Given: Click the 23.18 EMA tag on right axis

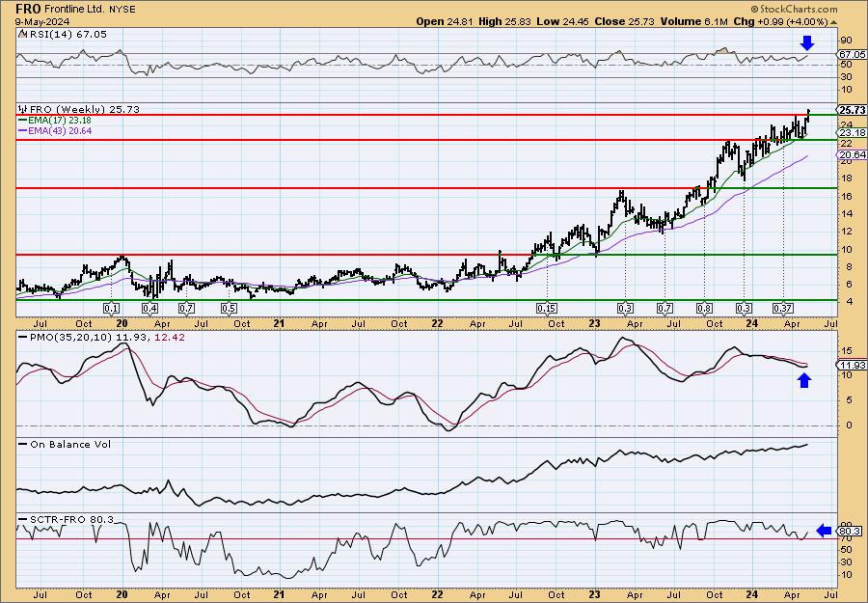Looking at the screenshot, I should pos(853,133).
